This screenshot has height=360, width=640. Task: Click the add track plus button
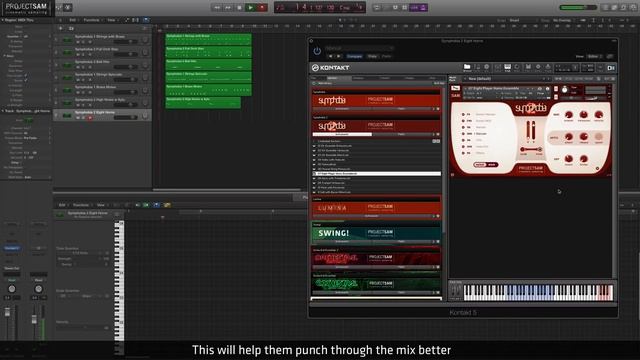coord(61,29)
